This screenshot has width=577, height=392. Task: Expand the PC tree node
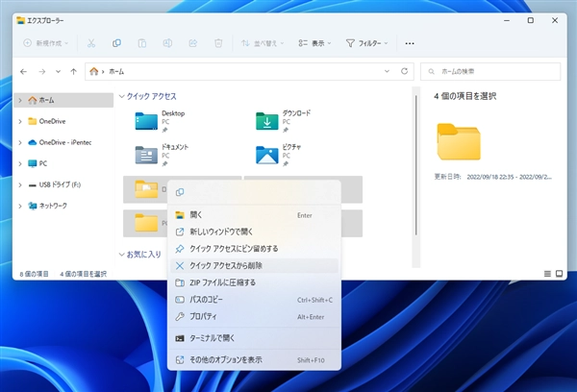tap(20, 163)
